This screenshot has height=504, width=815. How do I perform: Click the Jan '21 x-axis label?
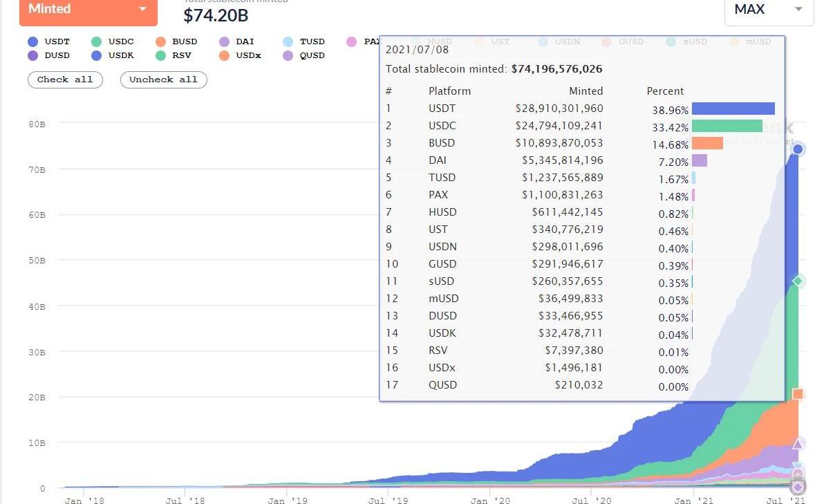[694, 501]
